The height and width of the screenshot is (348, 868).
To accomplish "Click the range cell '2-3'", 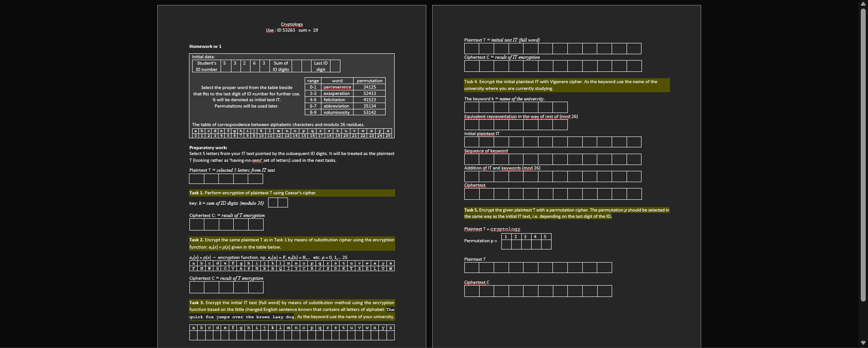I will (313, 94).
